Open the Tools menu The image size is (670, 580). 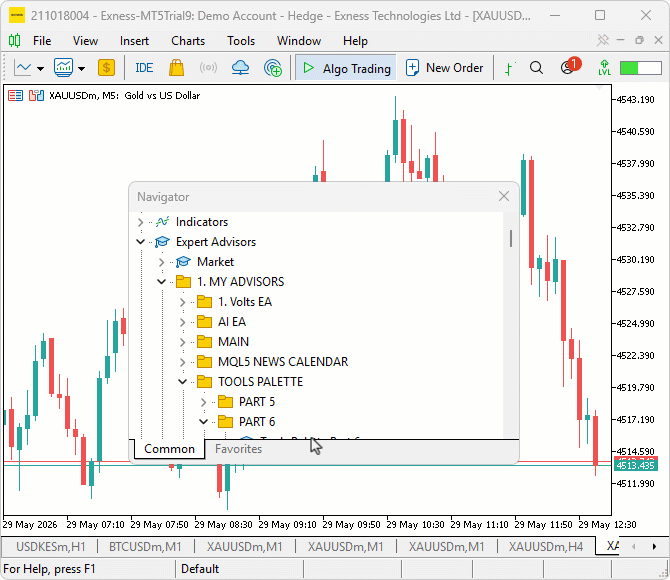tap(241, 41)
